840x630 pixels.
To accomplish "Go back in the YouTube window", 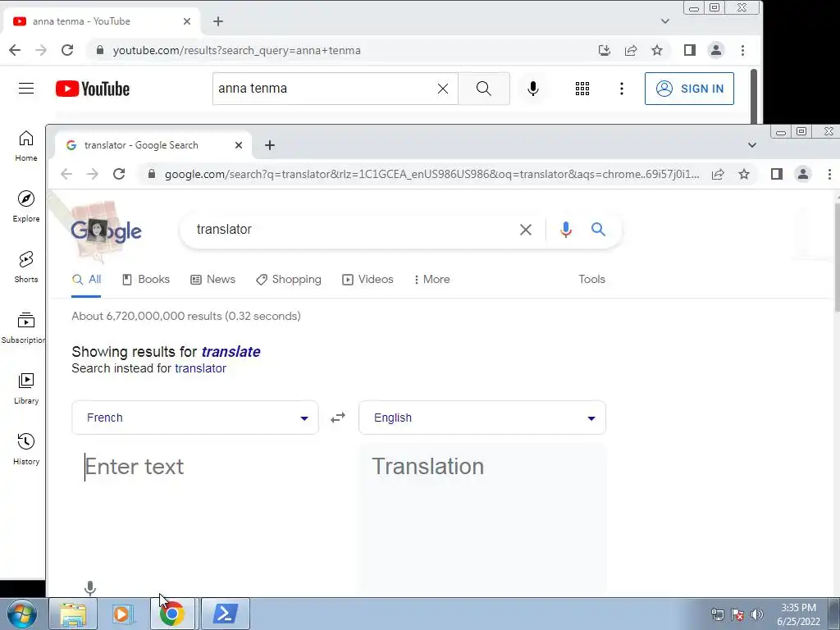I will [15, 50].
